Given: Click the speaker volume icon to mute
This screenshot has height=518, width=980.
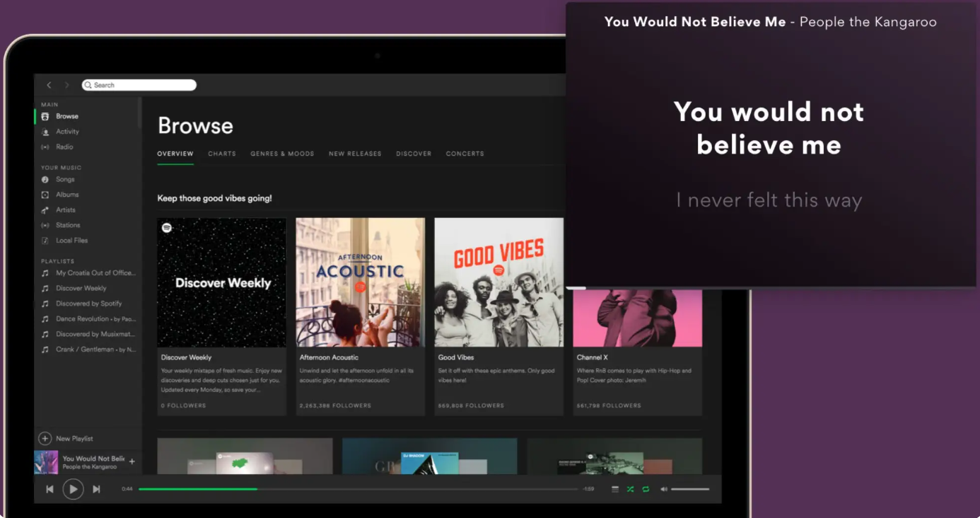Looking at the screenshot, I should [664, 489].
